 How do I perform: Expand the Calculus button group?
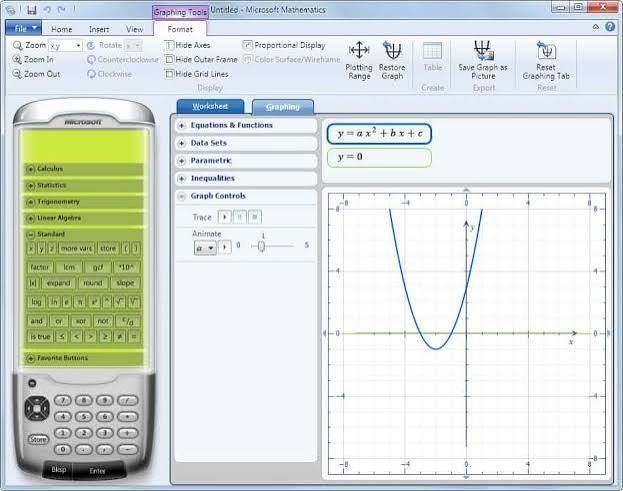tap(30, 169)
